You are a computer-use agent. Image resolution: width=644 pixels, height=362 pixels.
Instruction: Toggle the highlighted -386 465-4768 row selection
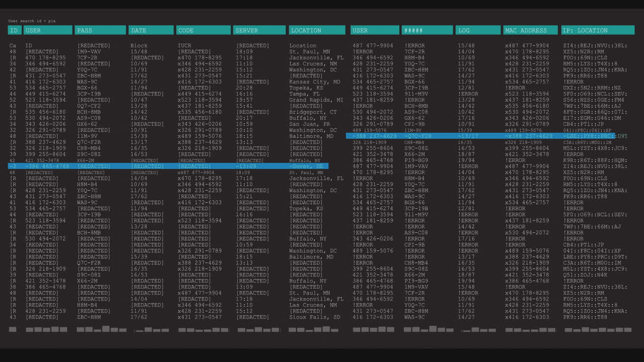tap(166, 166)
